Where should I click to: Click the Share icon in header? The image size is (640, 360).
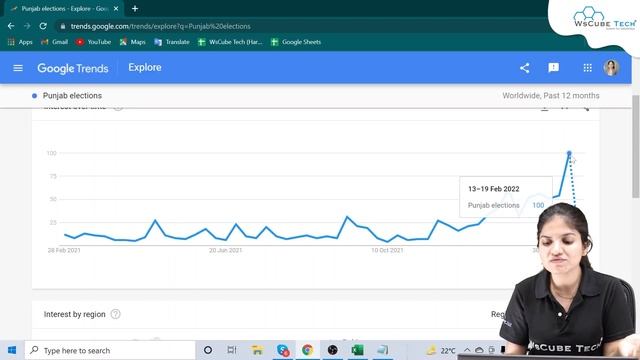coord(524,68)
